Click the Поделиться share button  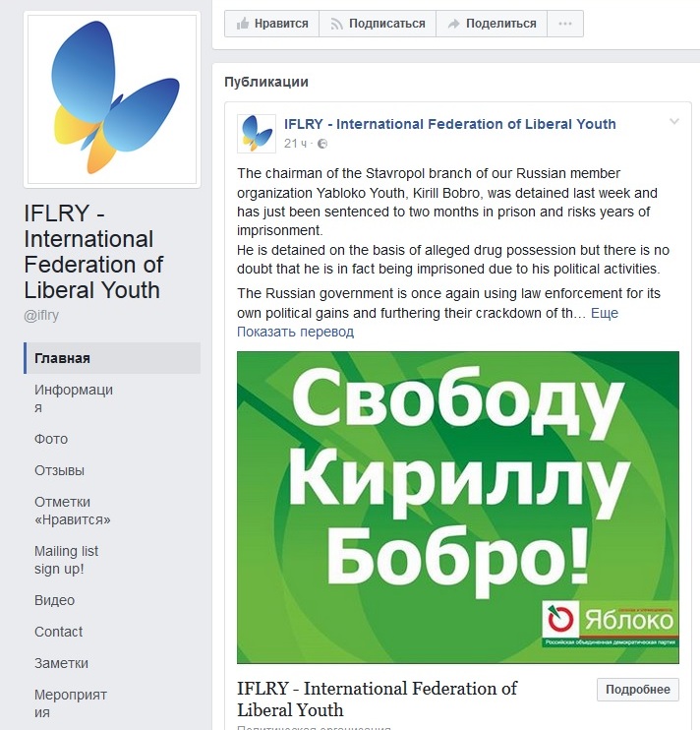(x=492, y=24)
